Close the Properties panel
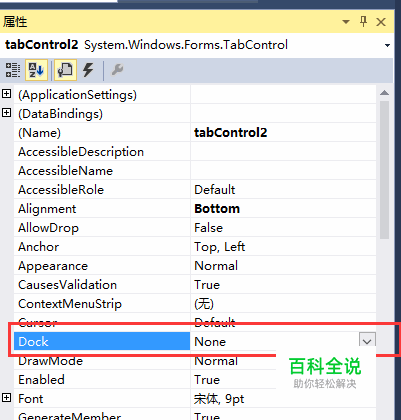Screen dimensions: 401x420 (x=381, y=22)
